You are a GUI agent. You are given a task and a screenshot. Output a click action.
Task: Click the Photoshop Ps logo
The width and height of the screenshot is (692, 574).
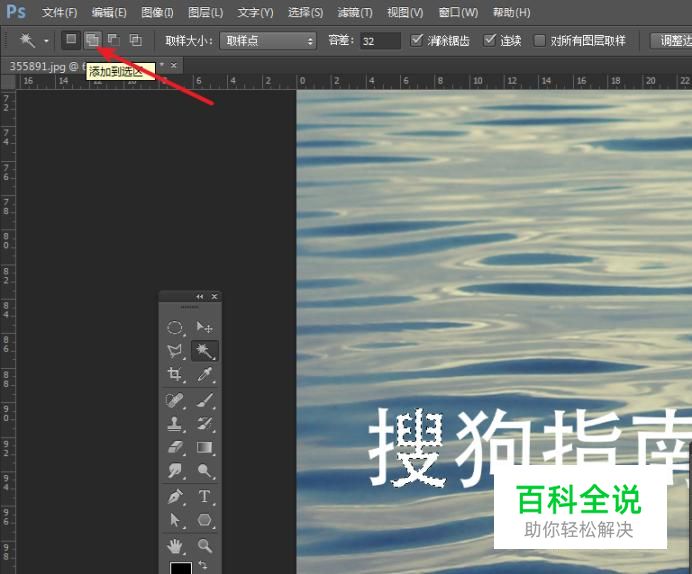pyautogui.click(x=16, y=12)
